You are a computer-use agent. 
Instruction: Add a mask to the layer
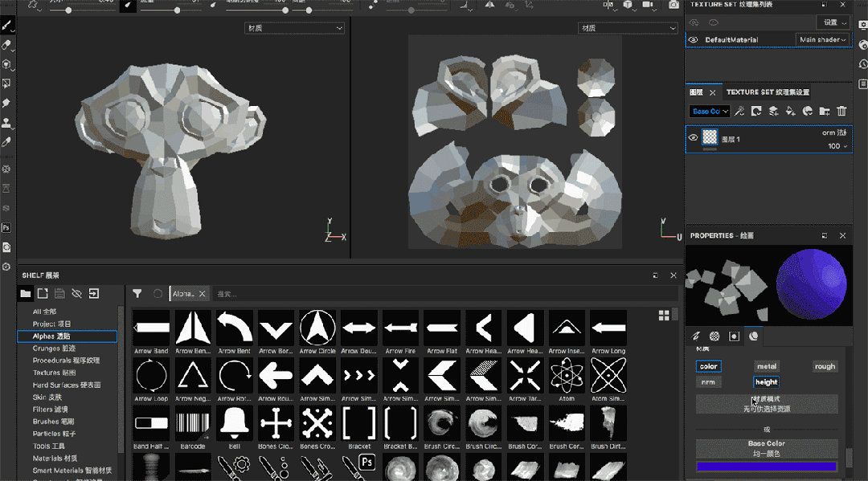[x=756, y=111]
